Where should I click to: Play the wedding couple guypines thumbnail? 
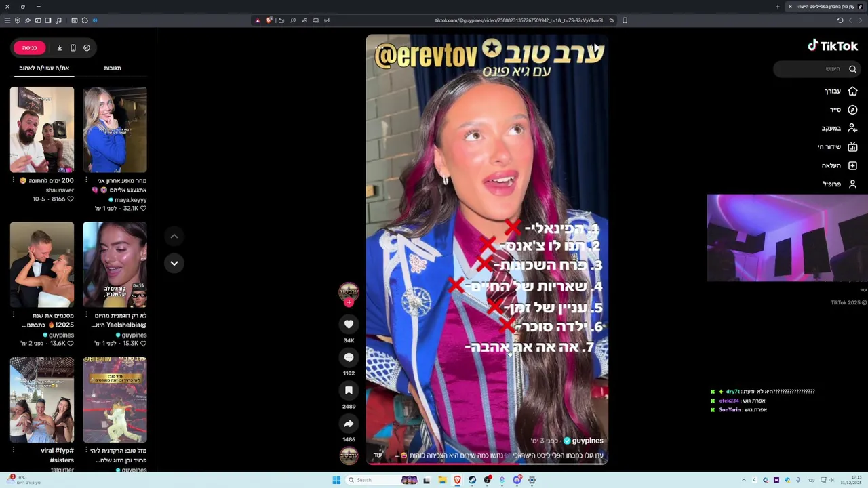pyautogui.click(x=42, y=264)
